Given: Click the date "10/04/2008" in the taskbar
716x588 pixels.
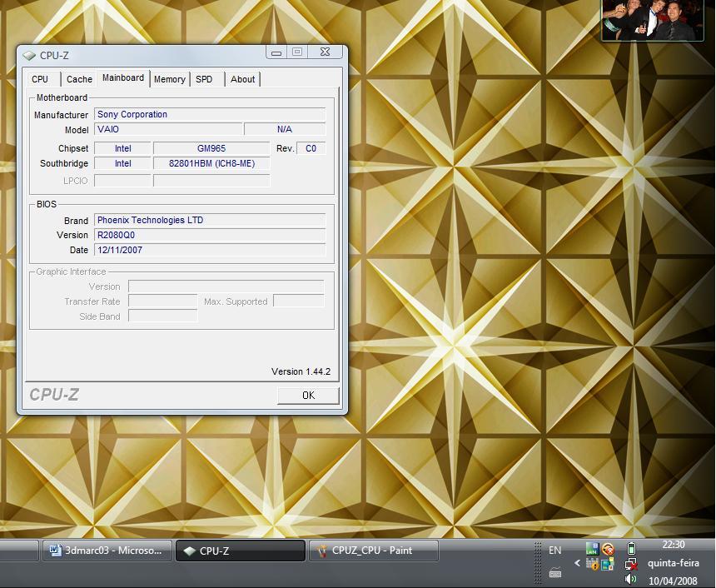Looking at the screenshot, I should (x=673, y=581).
